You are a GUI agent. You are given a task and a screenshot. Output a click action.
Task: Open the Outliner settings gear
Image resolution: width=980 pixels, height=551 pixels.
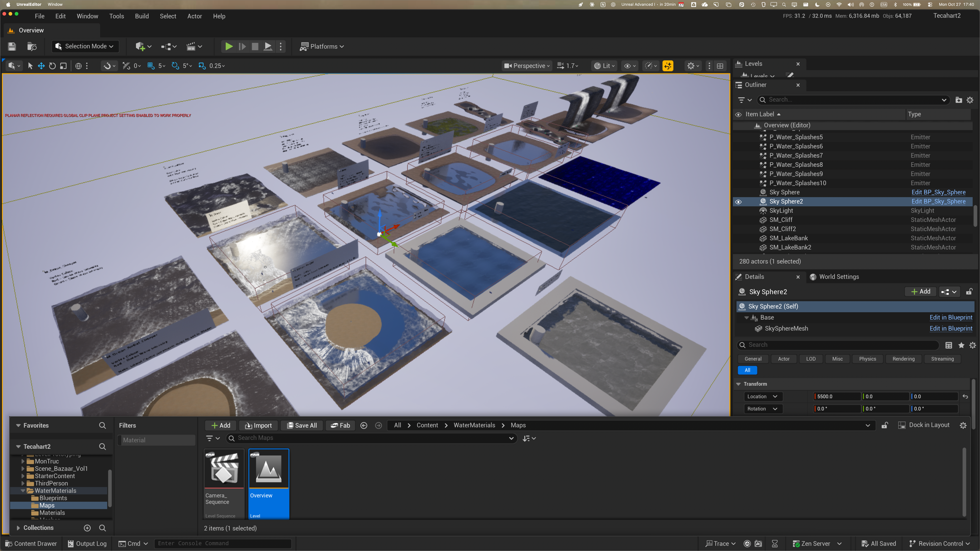[970, 100]
